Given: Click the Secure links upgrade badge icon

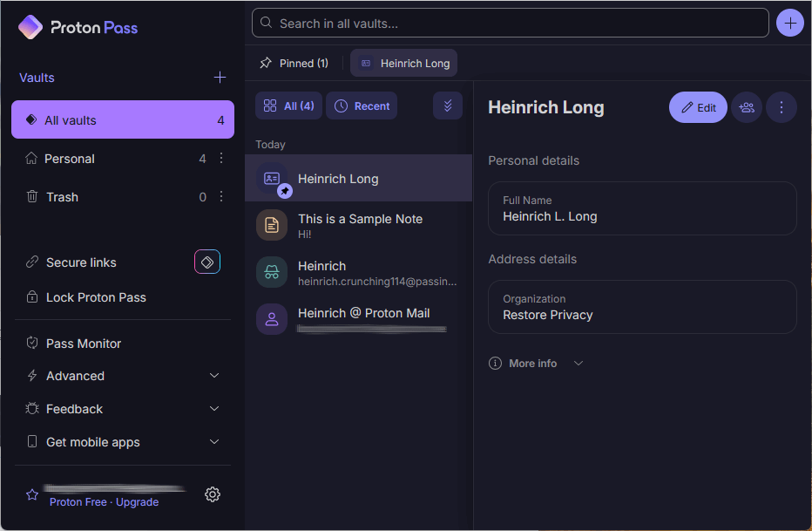Looking at the screenshot, I should click(x=207, y=262).
